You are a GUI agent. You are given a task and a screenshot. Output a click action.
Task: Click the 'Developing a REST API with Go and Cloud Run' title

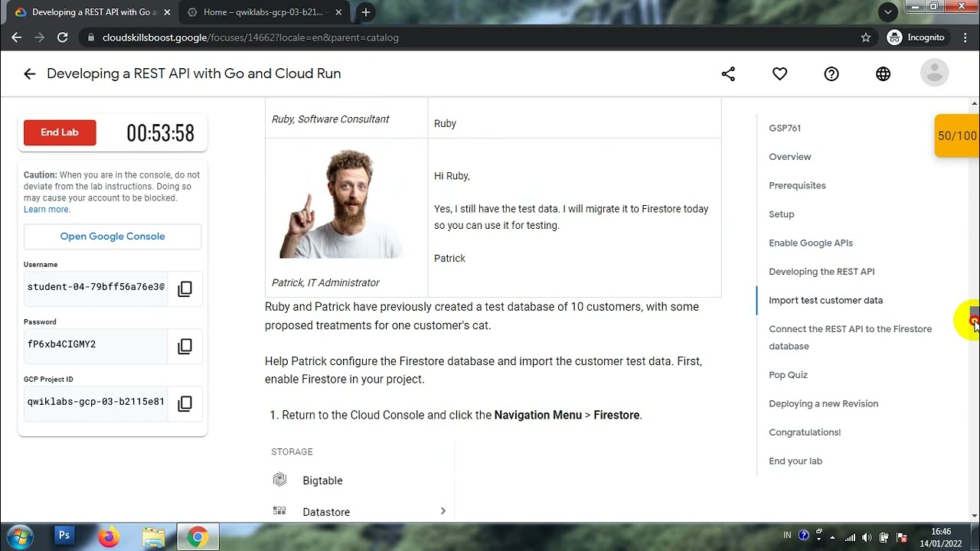point(194,74)
